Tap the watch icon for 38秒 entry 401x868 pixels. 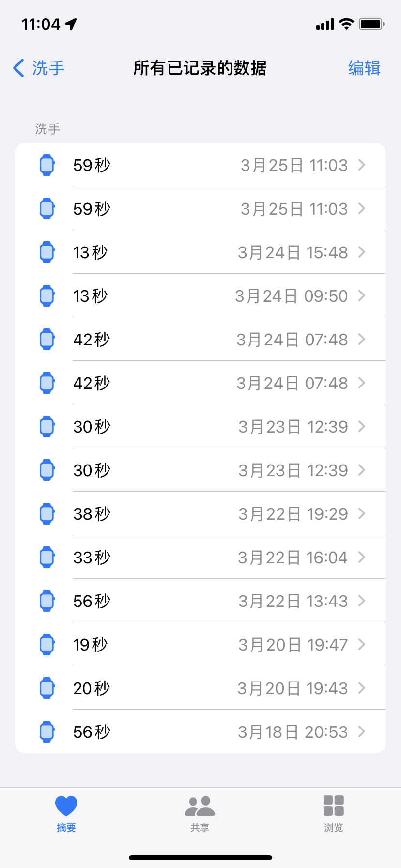(47, 513)
